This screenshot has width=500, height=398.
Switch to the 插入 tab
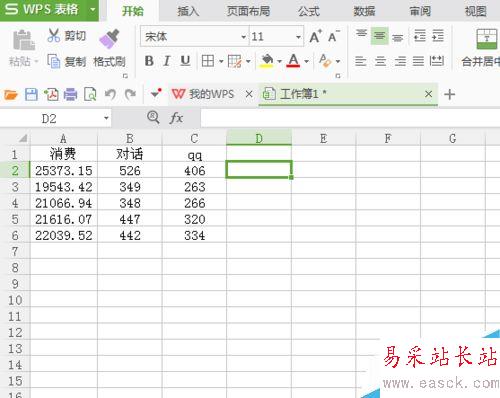(188, 11)
